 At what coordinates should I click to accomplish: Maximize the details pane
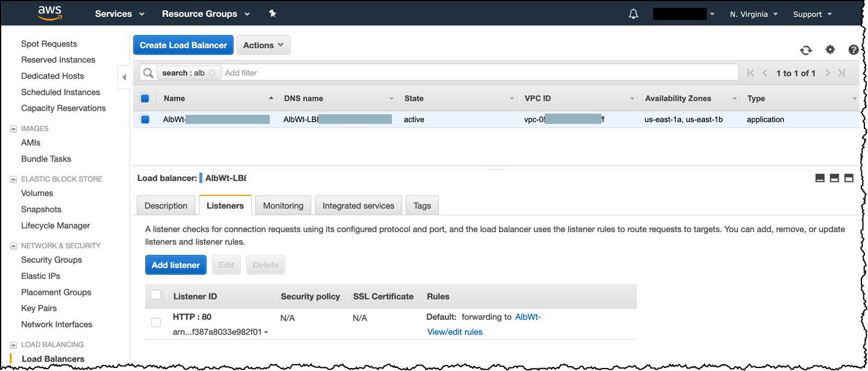pyautogui.click(x=849, y=178)
